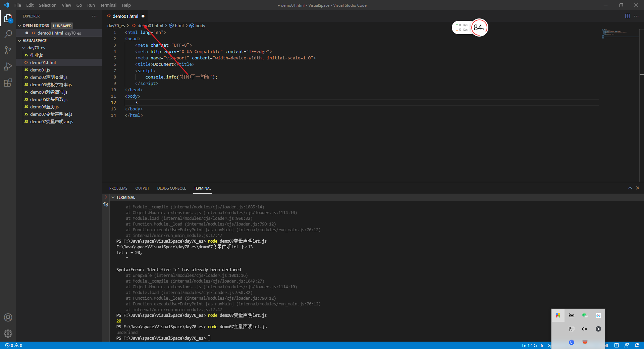This screenshot has width=644, height=349.
Task: Open the Terminal menu
Action: [108, 5]
